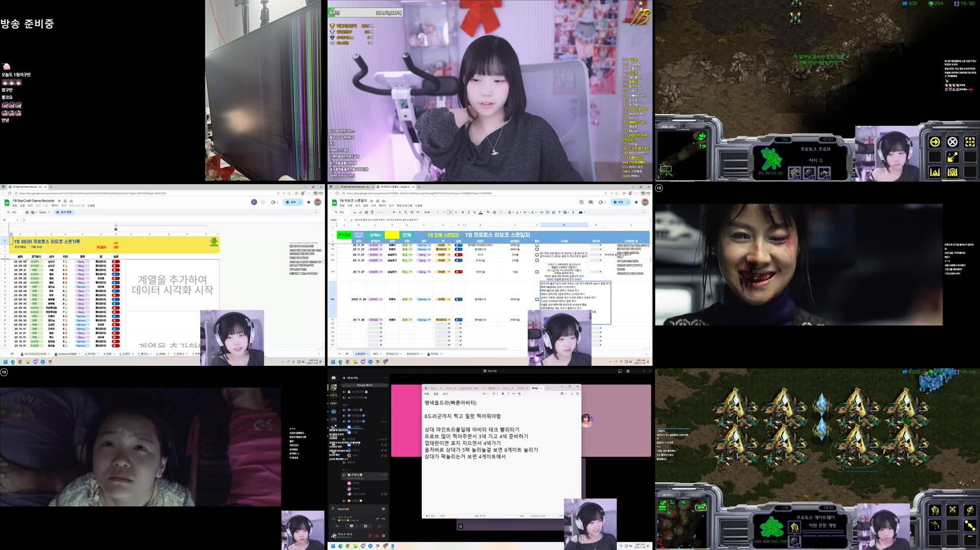The width and height of the screenshot is (980, 550).
Task: Check a checkbox in the 스폰일지 sheet
Action: click(x=536, y=245)
